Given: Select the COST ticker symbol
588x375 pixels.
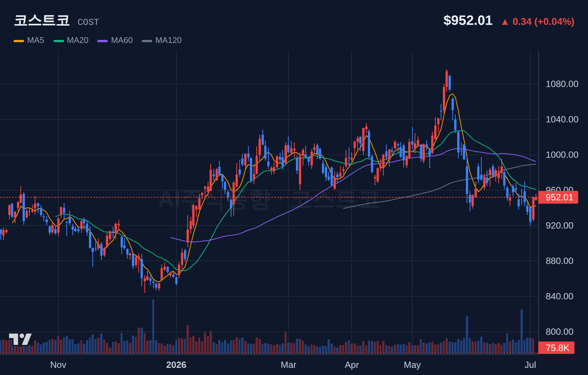Looking at the screenshot, I should (88, 22).
